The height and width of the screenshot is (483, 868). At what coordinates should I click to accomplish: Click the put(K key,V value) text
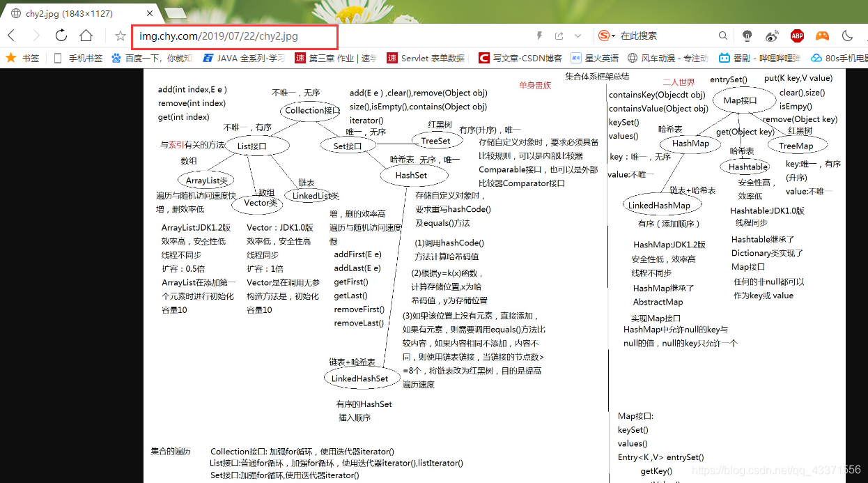click(x=798, y=78)
